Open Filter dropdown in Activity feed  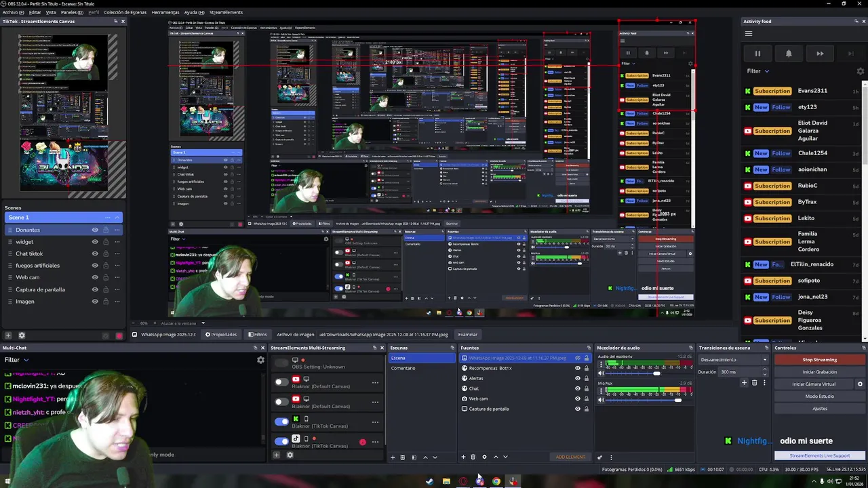click(x=758, y=70)
